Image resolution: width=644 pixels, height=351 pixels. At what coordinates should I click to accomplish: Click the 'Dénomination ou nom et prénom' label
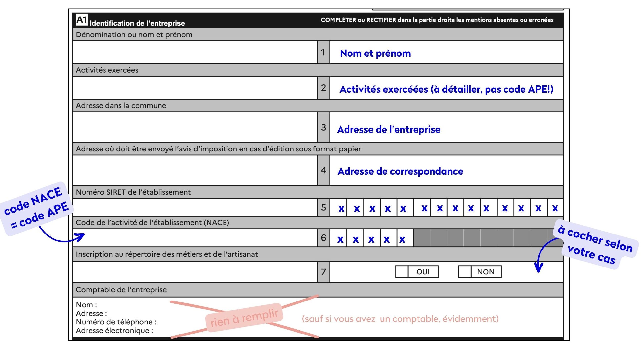coord(134,35)
